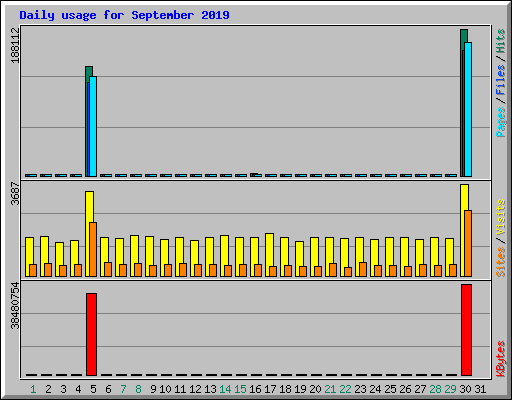The width and height of the screenshot is (512, 400).
Task: Click day label 9 on x-axis
Action: click(x=153, y=389)
